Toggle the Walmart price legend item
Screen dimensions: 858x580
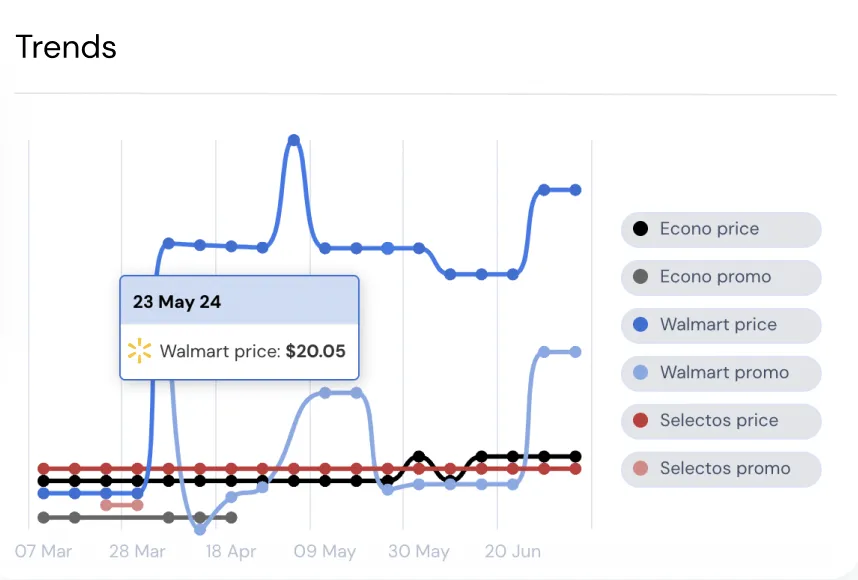(721, 325)
